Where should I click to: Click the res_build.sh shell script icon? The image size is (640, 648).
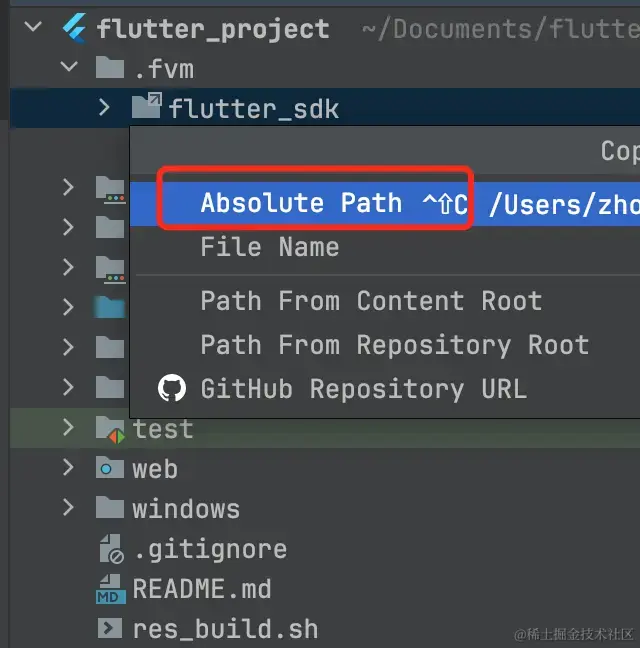tap(110, 628)
